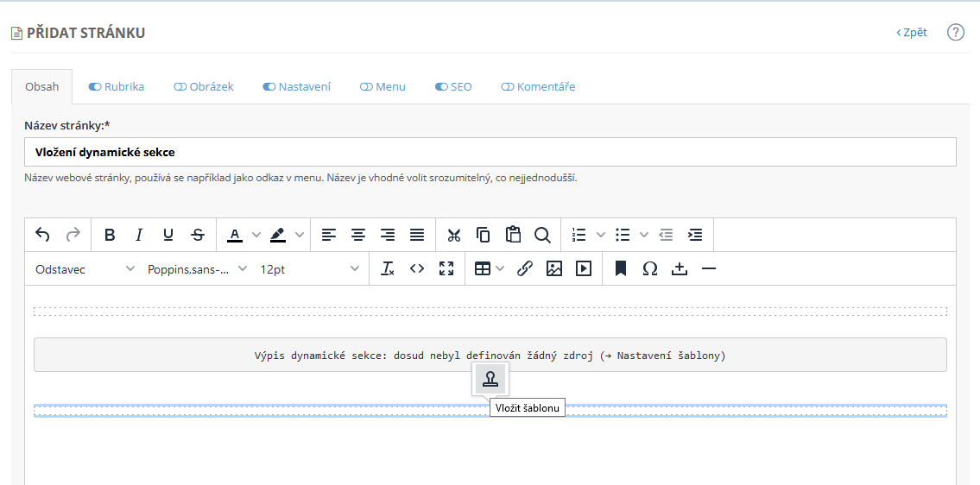Screen dimensions: 980x485
Task: Pick the text color swatch button
Action: (x=235, y=235)
